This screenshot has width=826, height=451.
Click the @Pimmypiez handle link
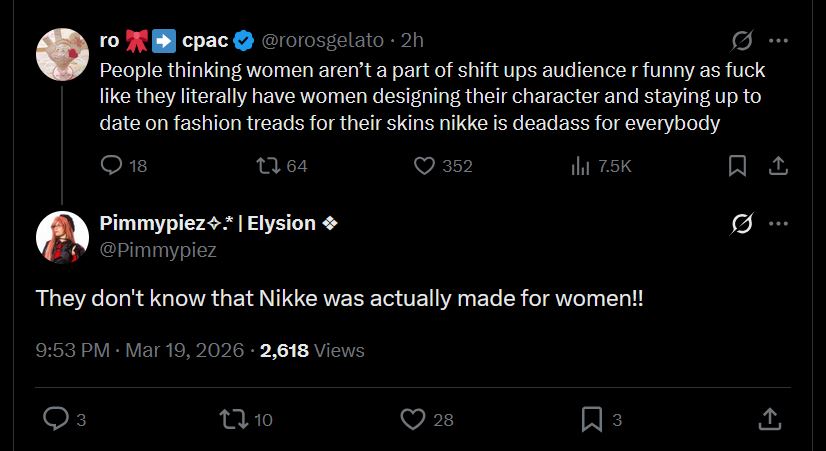tap(158, 250)
